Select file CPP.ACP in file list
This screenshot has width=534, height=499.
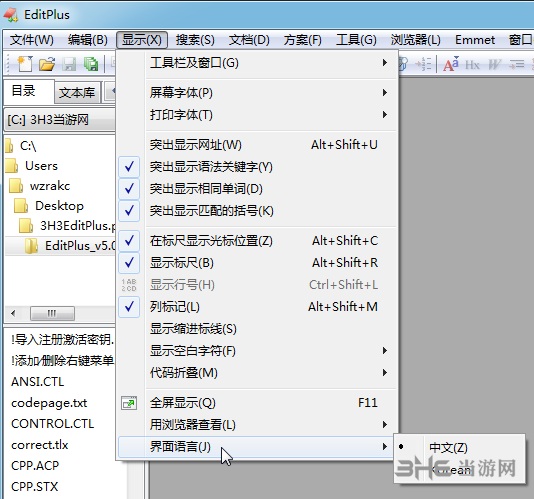tap(35, 466)
